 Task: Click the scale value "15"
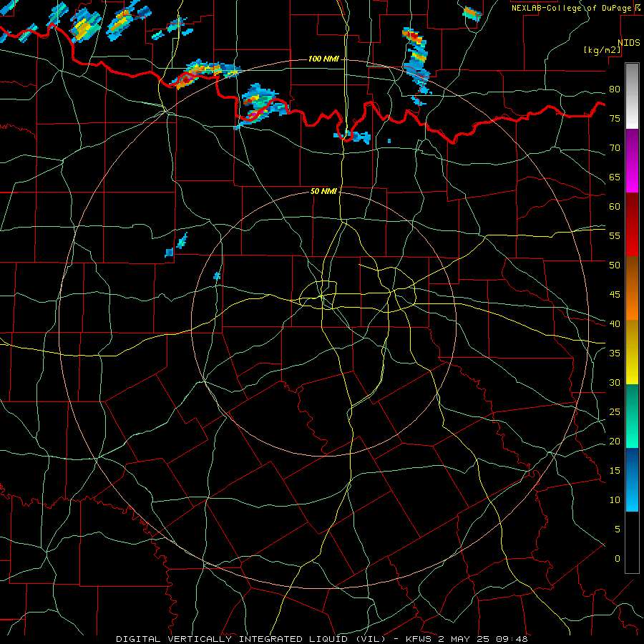pos(615,471)
